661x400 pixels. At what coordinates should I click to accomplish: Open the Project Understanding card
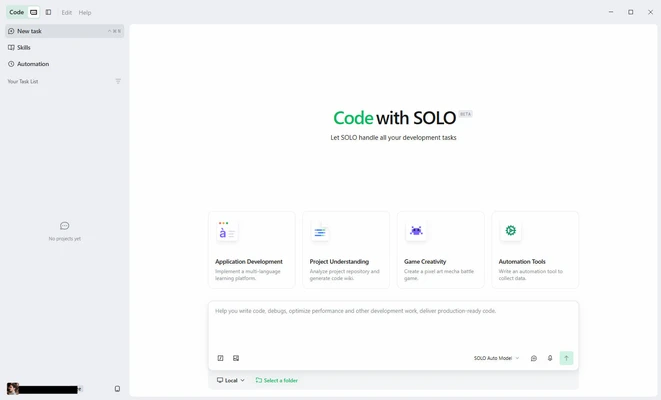(x=346, y=250)
